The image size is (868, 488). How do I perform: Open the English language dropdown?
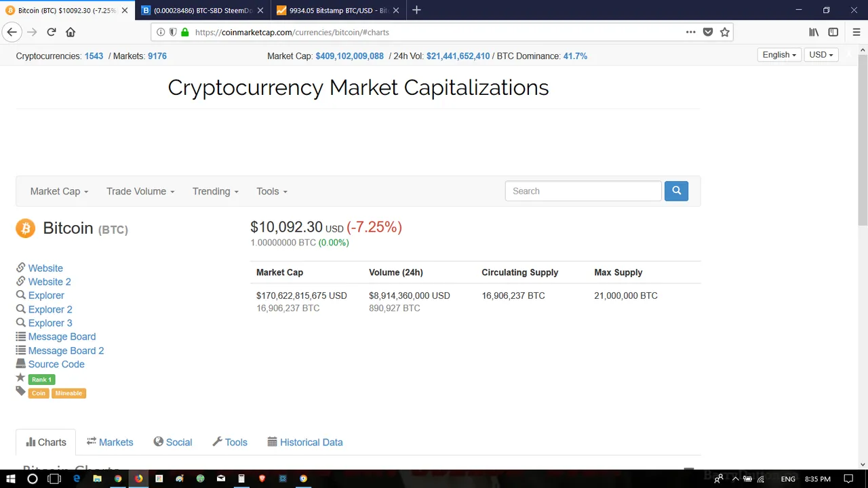click(779, 55)
